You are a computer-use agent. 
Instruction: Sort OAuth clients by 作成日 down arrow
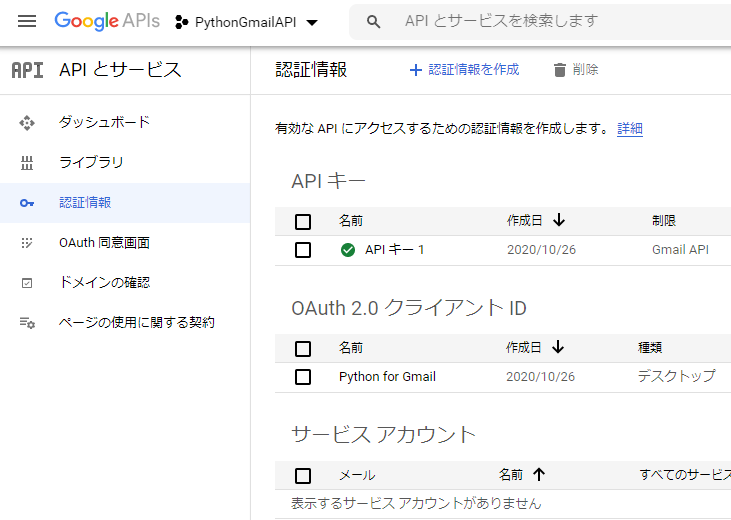(558, 347)
